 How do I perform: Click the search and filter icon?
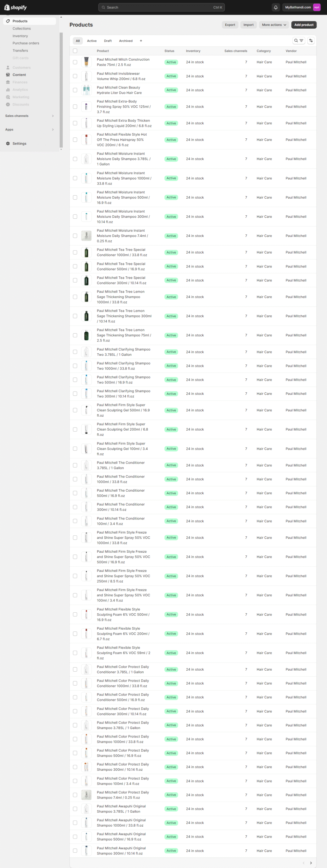point(299,41)
